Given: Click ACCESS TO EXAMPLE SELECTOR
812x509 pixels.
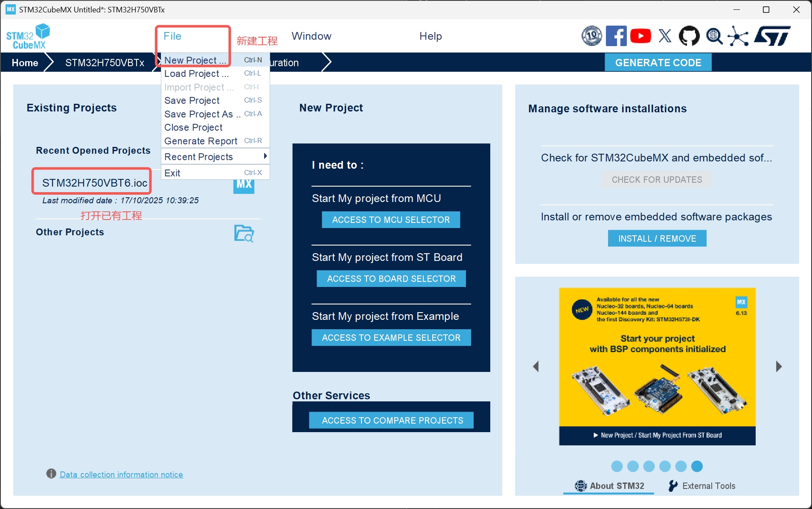Looking at the screenshot, I should coord(391,337).
